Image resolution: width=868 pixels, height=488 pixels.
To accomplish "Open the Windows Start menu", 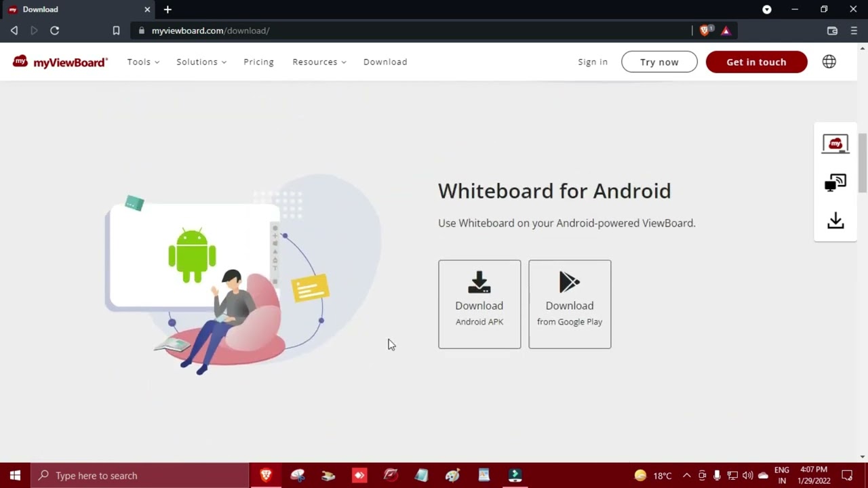I will [x=15, y=475].
